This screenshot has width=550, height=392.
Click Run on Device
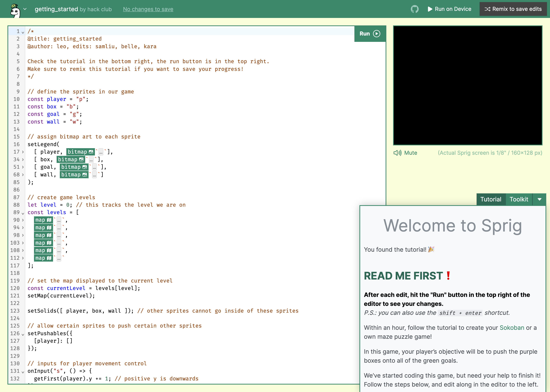pyautogui.click(x=449, y=9)
